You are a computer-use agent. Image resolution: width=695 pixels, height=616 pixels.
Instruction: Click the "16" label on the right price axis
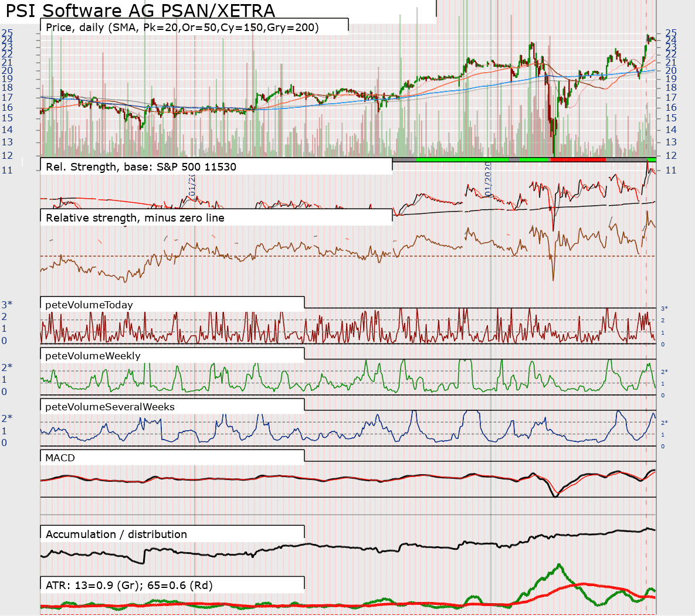(x=671, y=108)
